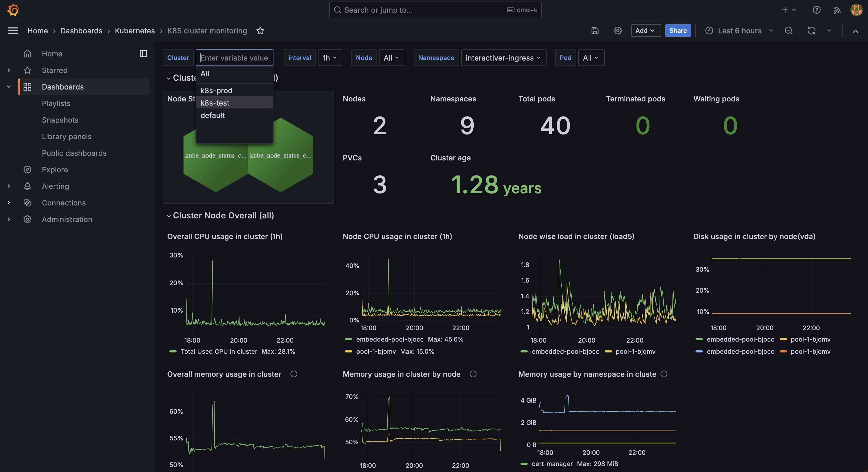The image size is (868, 472).
Task: Select k8s-prod cluster option
Action: coord(235,91)
